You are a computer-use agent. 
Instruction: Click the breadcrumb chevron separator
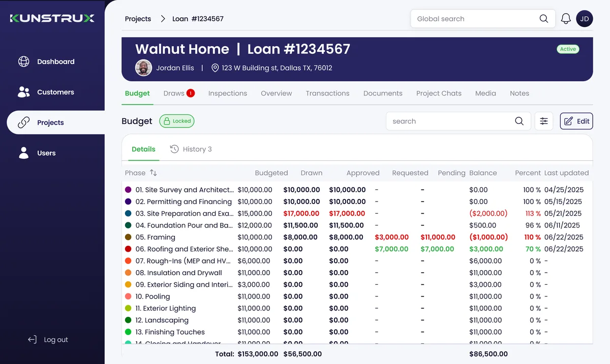tap(163, 19)
